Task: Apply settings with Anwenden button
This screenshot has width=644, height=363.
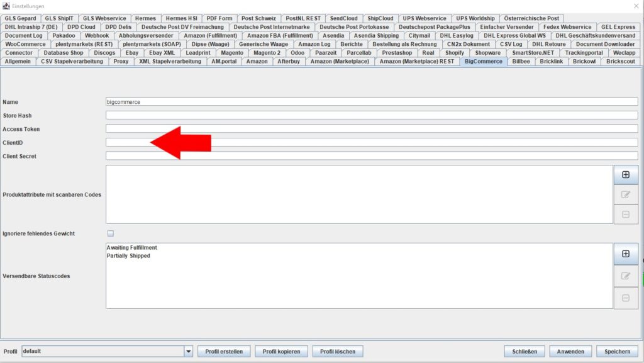Action: click(570, 352)
